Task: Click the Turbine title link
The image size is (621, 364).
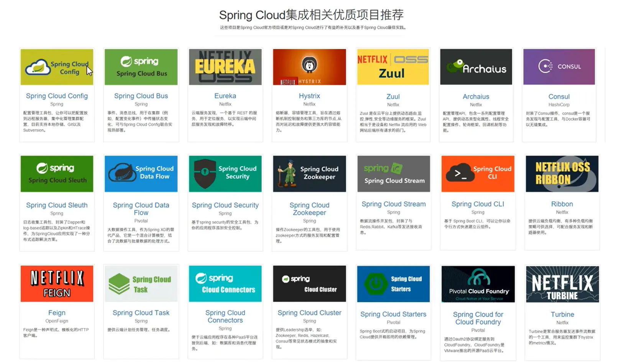Action: [562, 314]
